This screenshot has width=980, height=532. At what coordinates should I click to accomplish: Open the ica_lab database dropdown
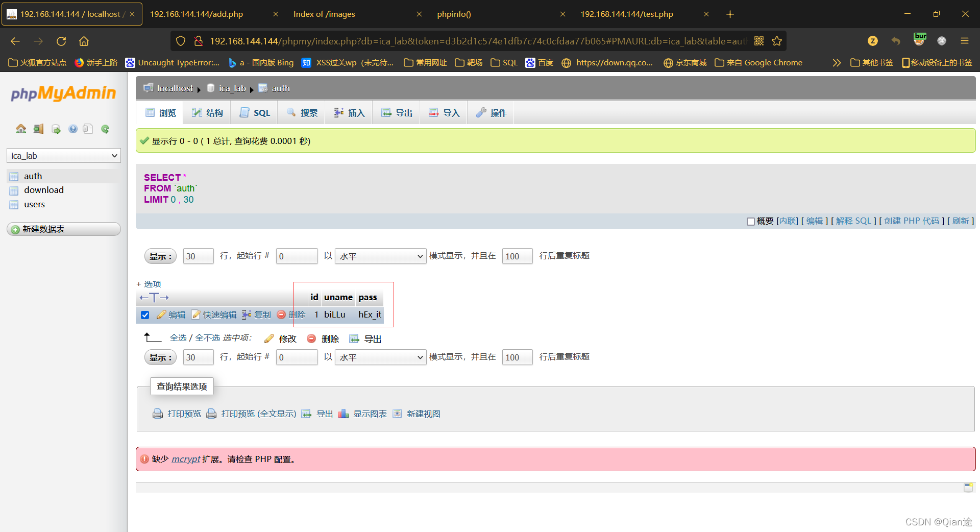pyautogui.click(x=64, y=156)
